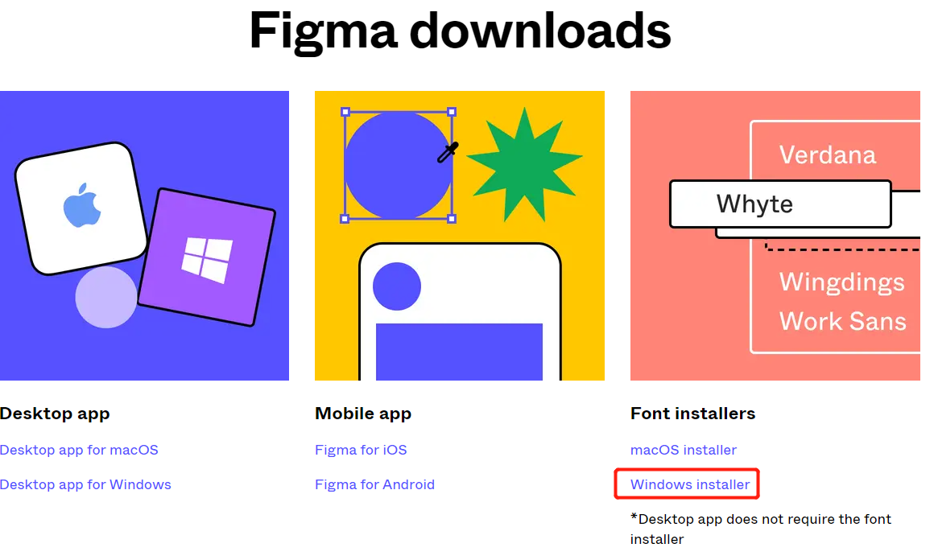Click the blue rectangle in phone mockup

459,351
